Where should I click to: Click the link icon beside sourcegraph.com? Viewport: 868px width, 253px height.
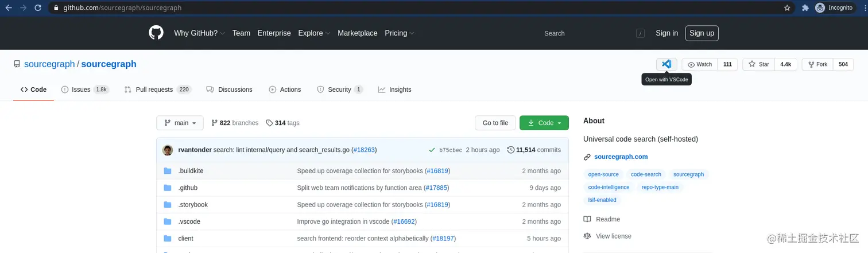pos(587,157)
